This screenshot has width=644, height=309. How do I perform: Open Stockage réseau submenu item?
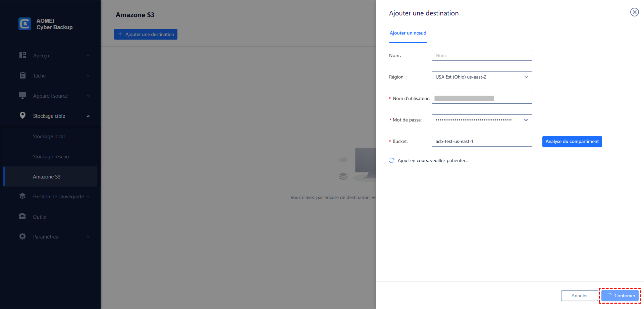tap(50, 157)
